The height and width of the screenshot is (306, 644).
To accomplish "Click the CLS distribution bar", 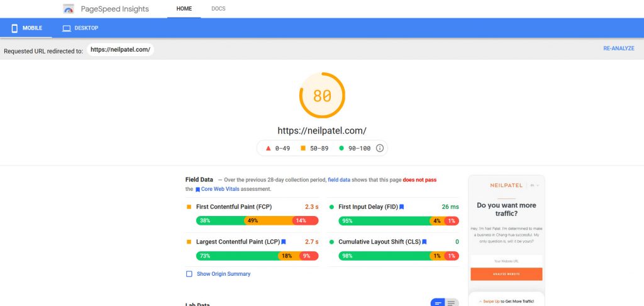I will tap(398, 256).
